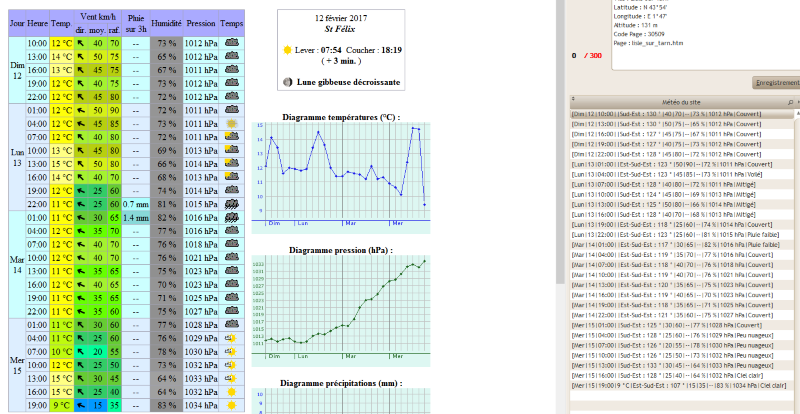800x414 pixels.
Task: Click the Mer 15 day cell
Action: [17, 366]
